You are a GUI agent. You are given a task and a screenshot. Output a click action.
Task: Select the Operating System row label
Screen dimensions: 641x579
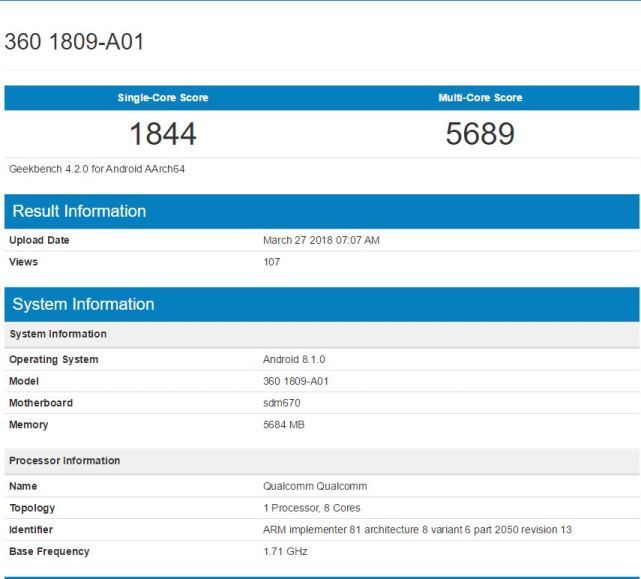(54, 359)
